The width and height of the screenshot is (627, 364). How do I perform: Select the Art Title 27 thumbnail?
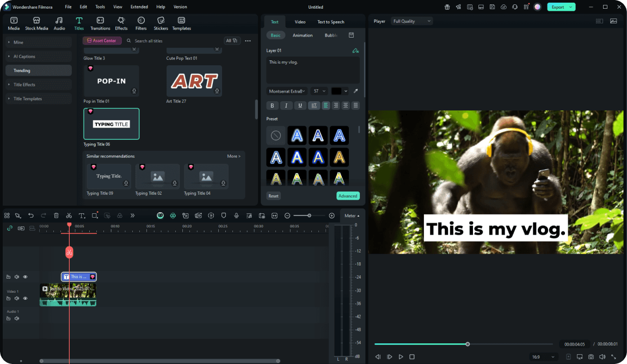click(x=194, y=81)
